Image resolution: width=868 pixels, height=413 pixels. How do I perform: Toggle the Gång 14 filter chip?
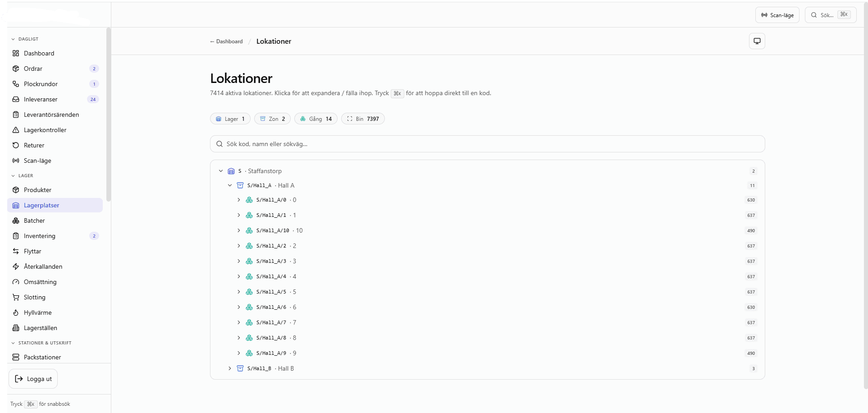pyautogui.click(x=315, y=119)
